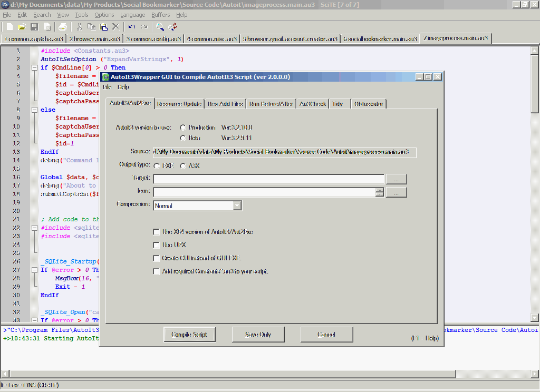Select the Production version radio button
The image size is (540, 392).
183,128
